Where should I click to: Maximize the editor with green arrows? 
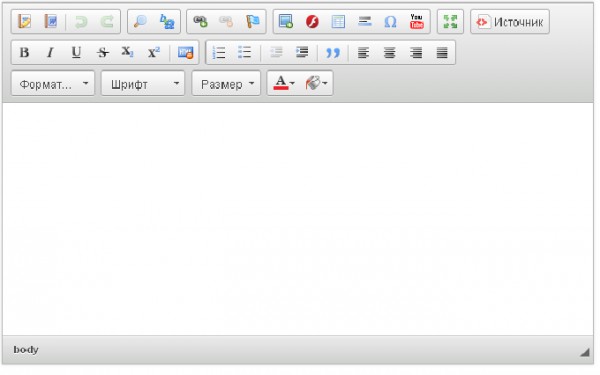pyautogui.click(x=450, y=21)
